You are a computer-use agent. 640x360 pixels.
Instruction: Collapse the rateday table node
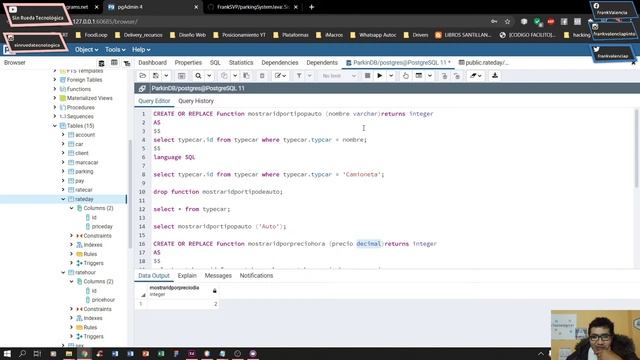tap(63, 199)
